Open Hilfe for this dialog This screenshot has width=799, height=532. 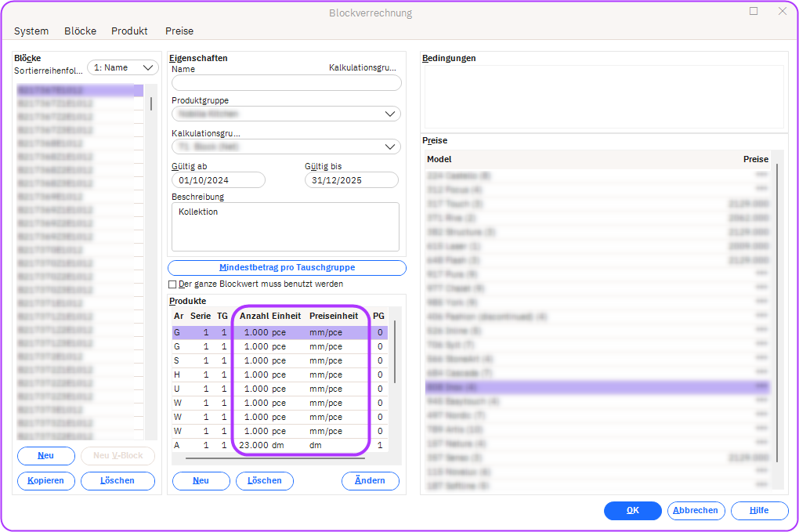pyautogui.click(x=759, y=511)
